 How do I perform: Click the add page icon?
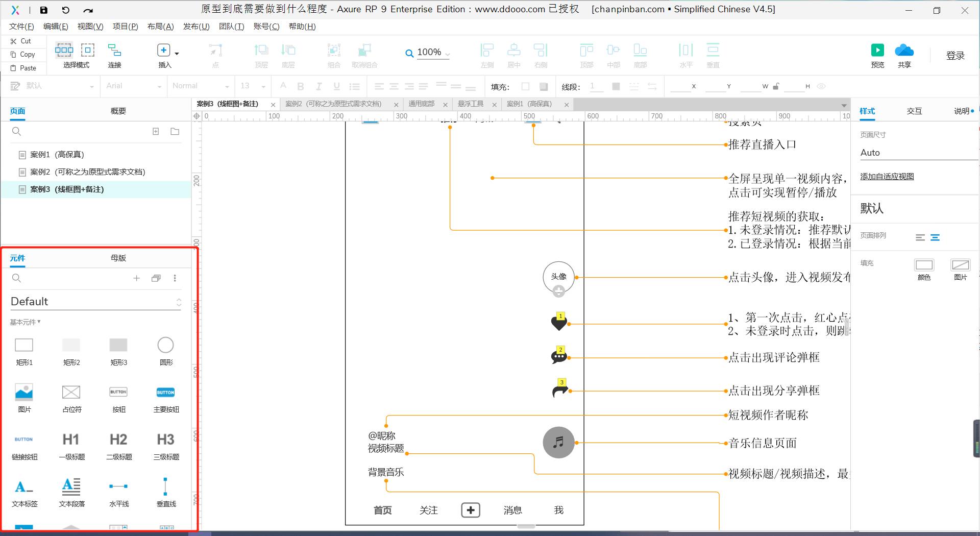(x=156, y=131)
